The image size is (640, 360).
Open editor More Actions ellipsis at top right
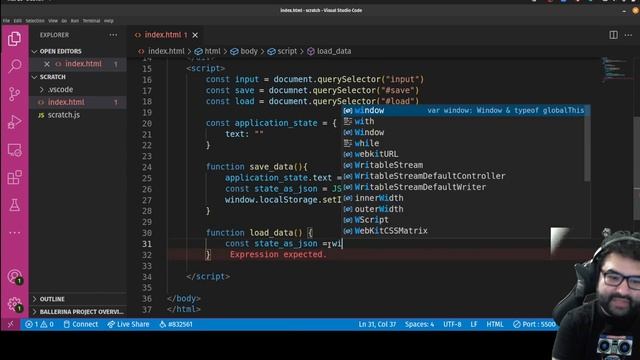(x=629, y=35)
